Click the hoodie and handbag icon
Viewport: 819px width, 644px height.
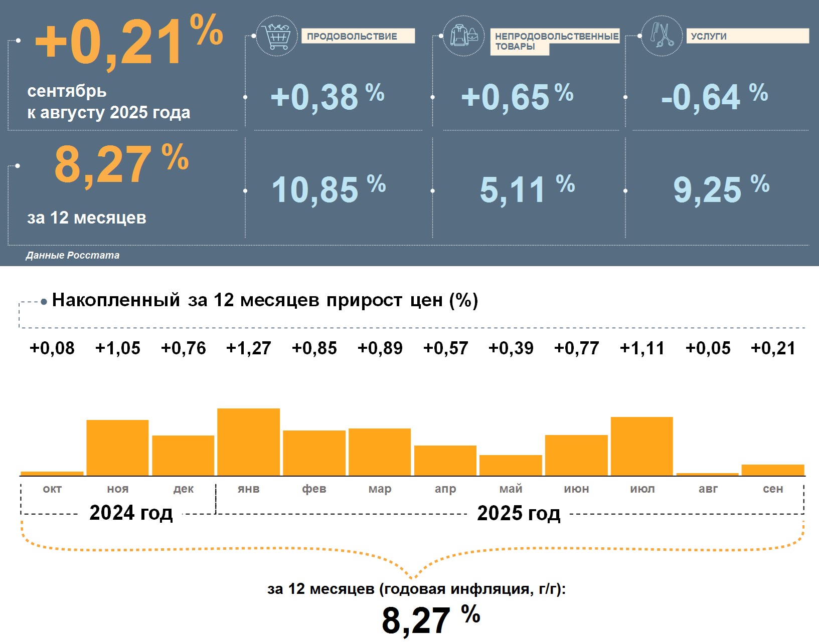(x=463, y=36)
